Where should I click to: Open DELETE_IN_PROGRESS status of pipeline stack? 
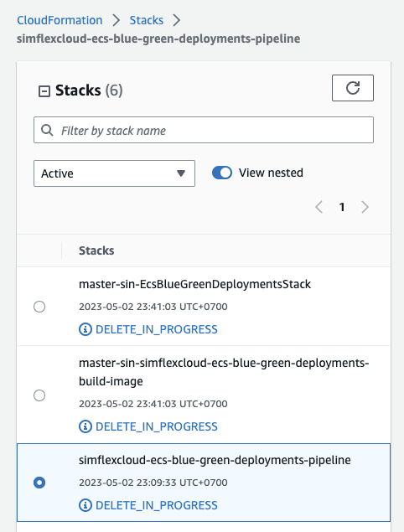157,505
